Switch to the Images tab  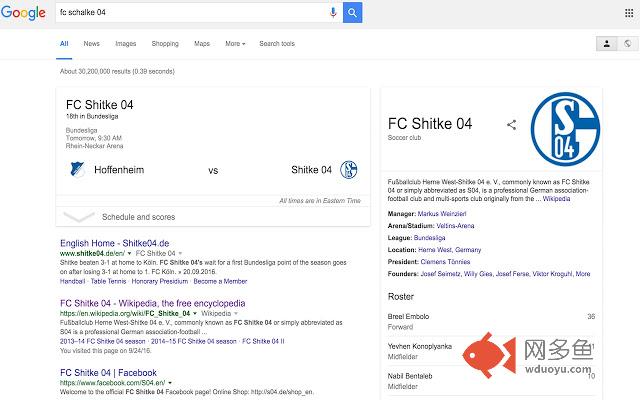(125, 44)
